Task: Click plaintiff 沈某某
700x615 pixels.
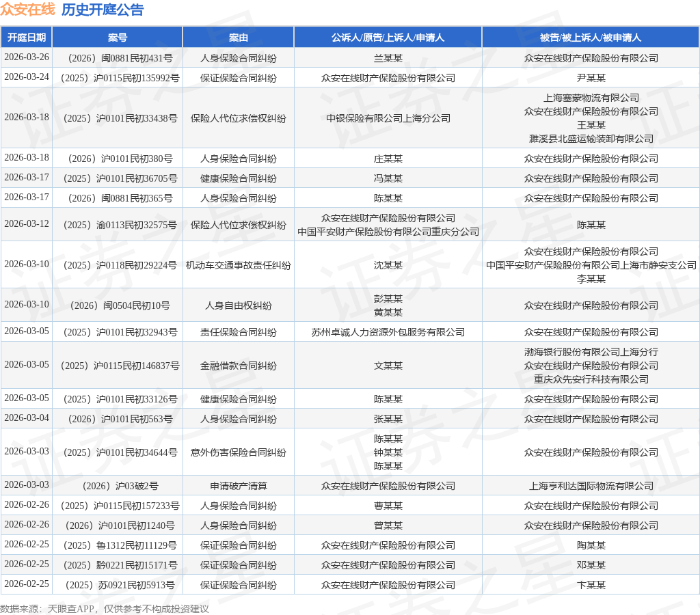Action: click(x=388, y=265)
